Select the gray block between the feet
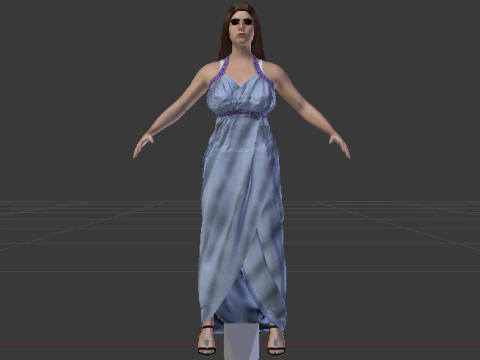The image size is (480, 360). [242, 341]
